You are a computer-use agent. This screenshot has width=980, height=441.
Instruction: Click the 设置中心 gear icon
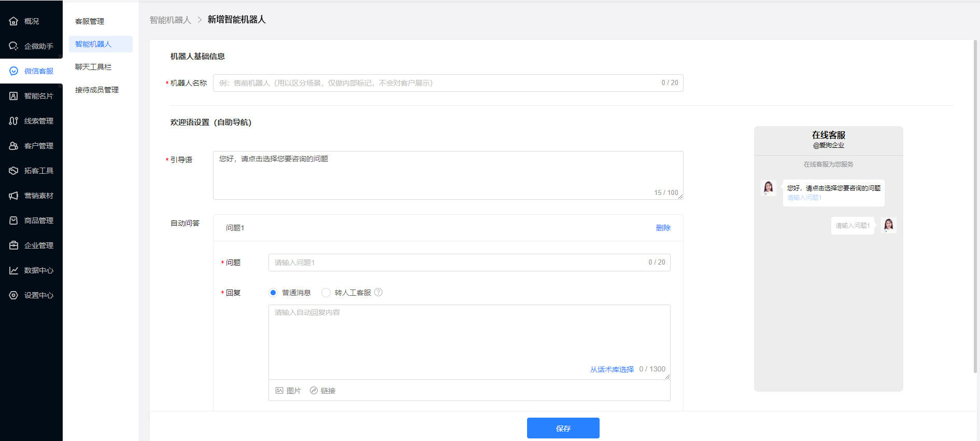[x=13, y=295]
